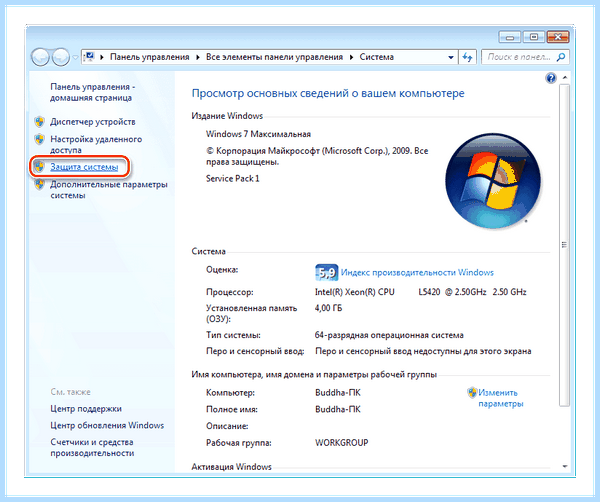Click shield icon beside 'Диспетчер устройств'
This screenshot has width=600, height=502.
(39, 122)
